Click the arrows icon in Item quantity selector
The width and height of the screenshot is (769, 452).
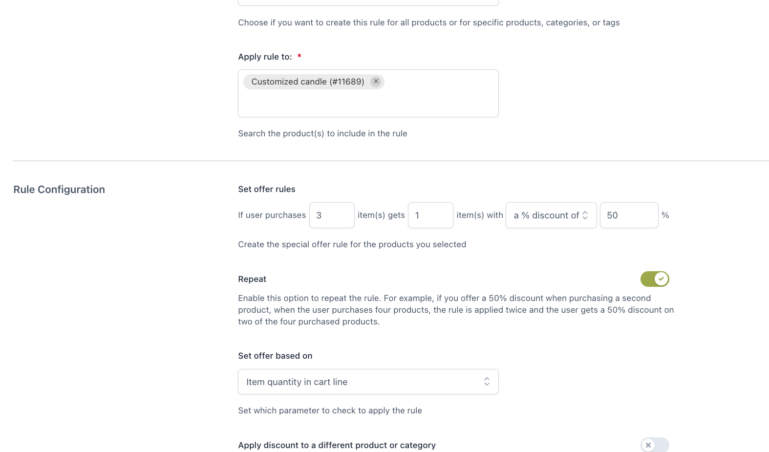pos(487,381)
